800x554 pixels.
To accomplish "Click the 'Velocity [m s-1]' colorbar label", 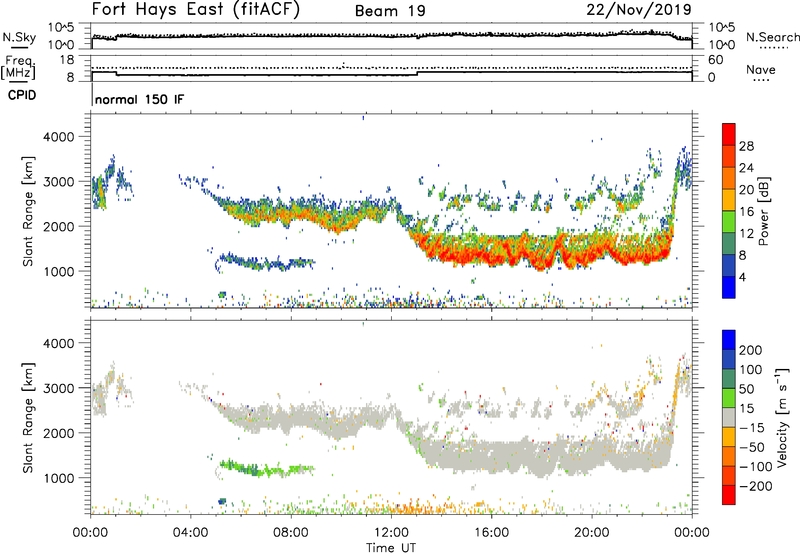I will point(782,417).
